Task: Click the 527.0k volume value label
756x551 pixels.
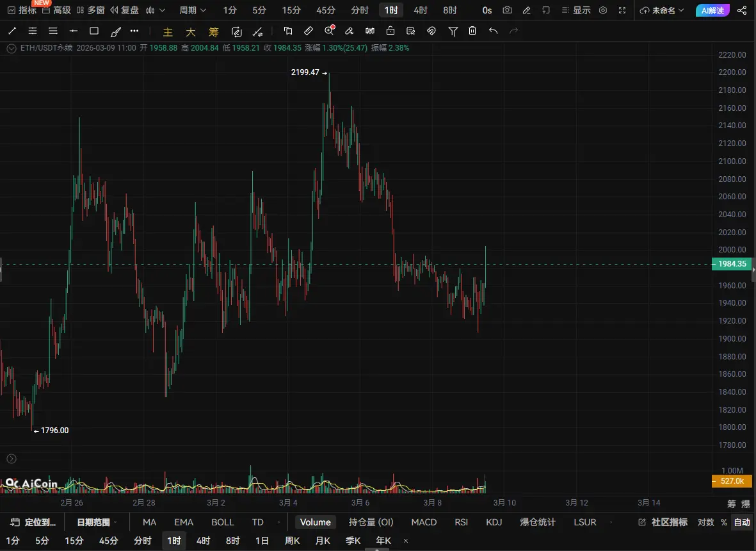Action: 732,481
